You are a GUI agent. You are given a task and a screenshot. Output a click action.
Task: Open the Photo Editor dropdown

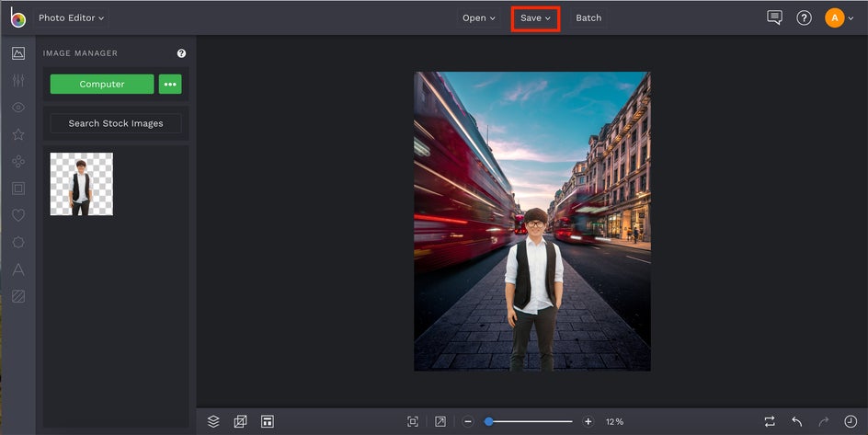click(x=71, y=17)
